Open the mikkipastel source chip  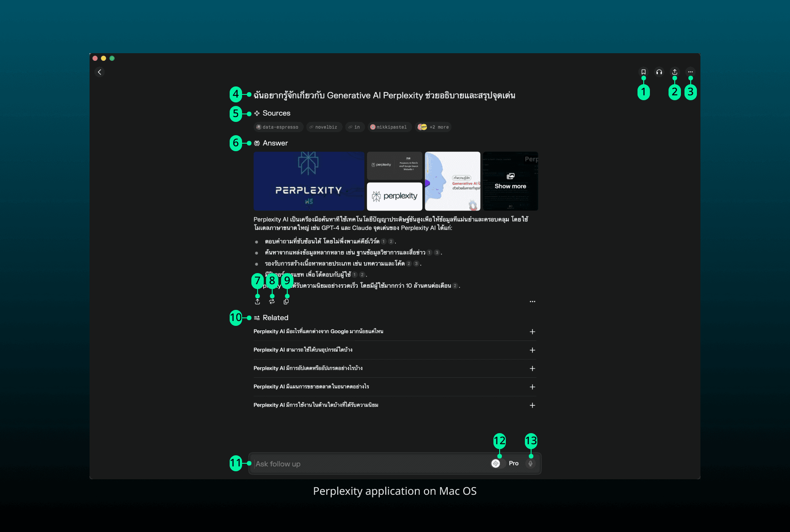389,127
